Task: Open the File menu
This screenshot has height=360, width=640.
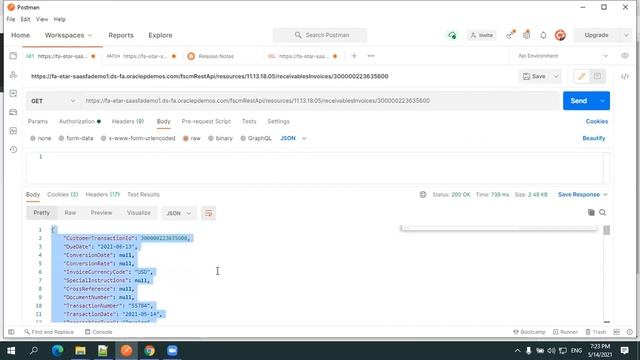Action: (11, 19)
